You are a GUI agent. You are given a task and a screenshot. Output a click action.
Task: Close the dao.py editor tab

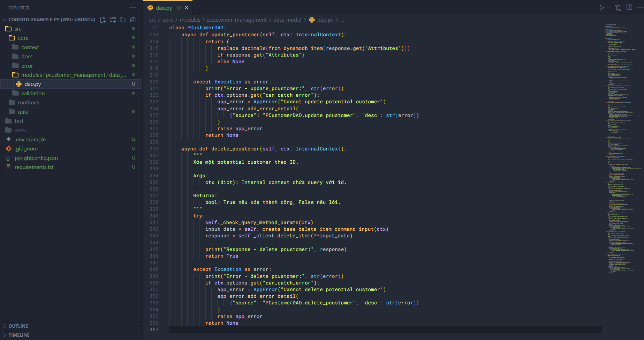(x=187, y=8)
